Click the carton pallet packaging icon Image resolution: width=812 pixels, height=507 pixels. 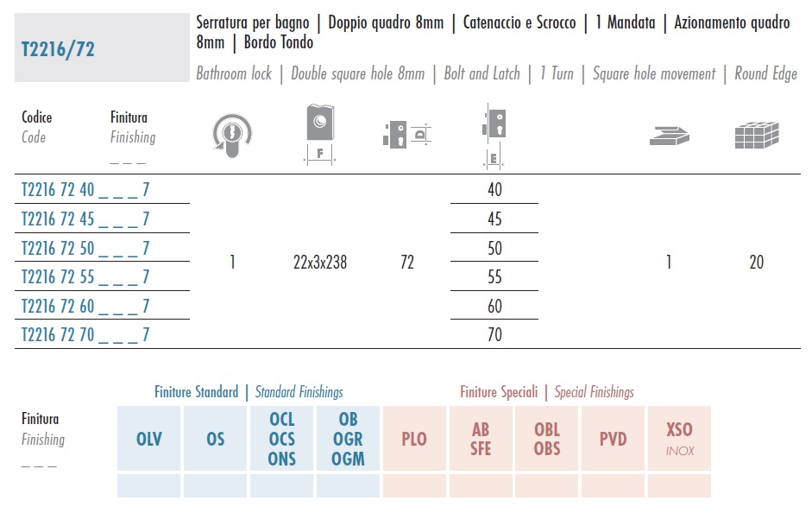[757, 136]
